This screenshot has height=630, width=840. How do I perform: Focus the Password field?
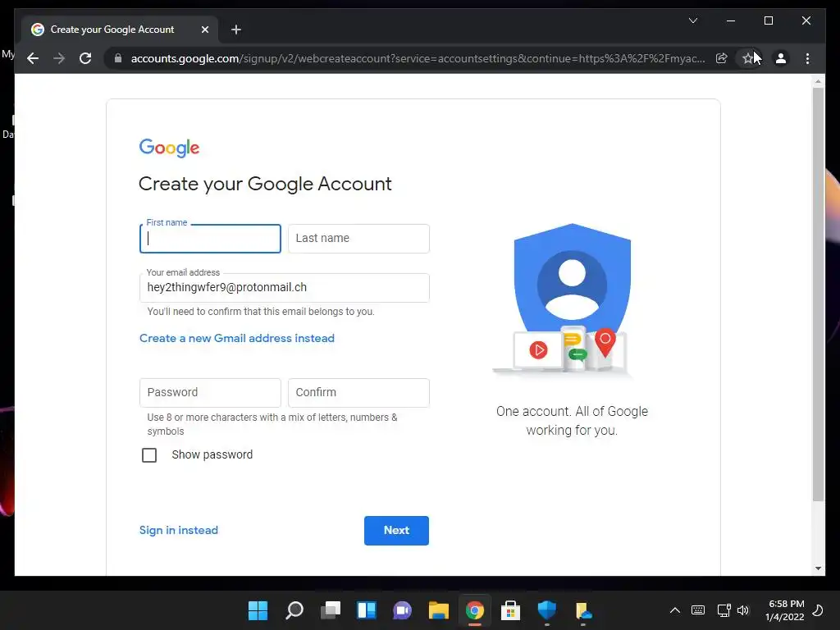coord(210,393)
